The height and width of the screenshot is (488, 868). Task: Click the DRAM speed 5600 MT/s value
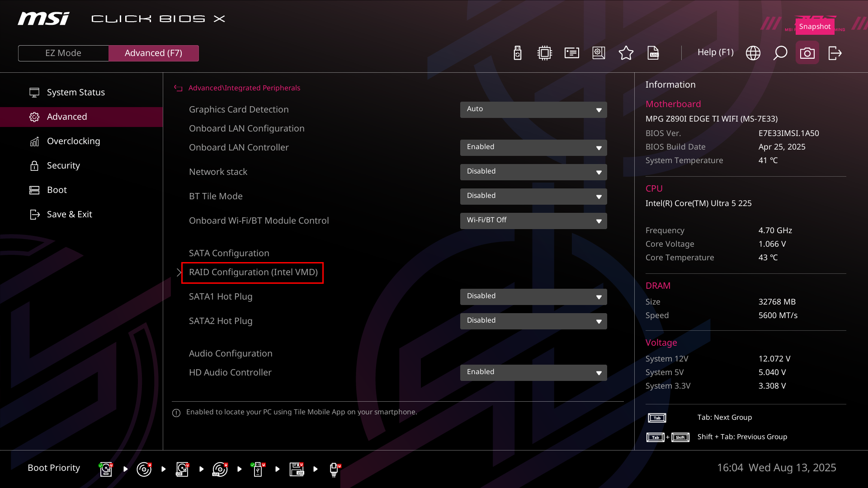pos(778,316)
